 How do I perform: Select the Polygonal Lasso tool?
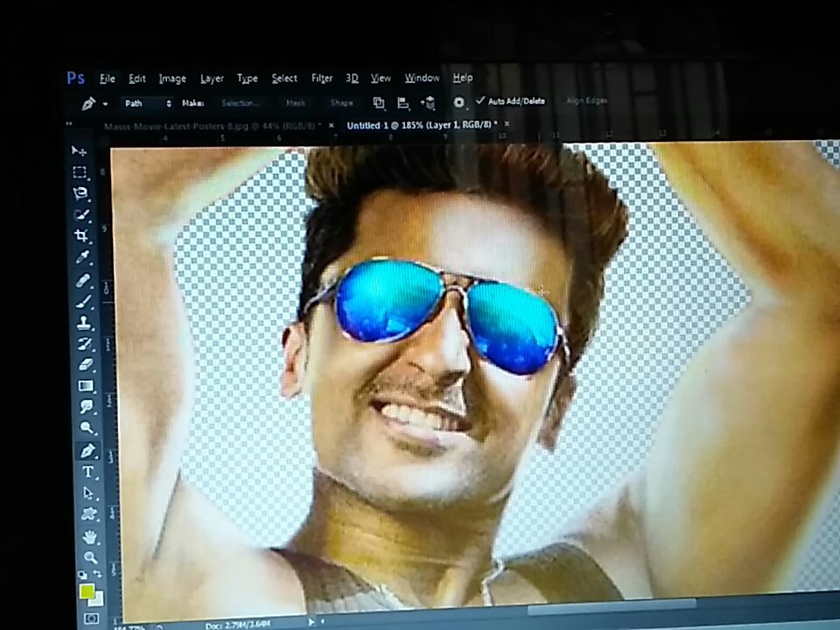[80, 193]
